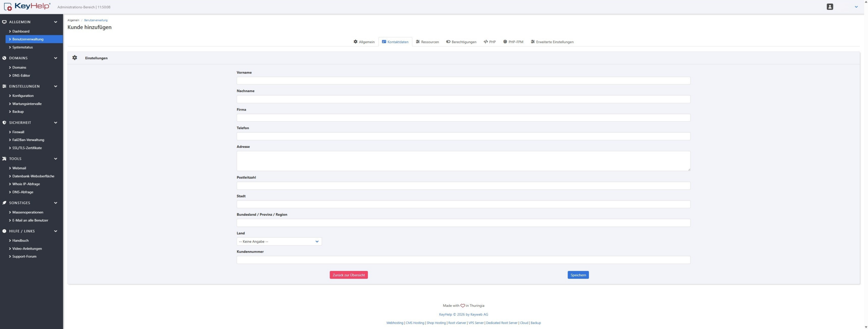Collapse the EINSTELLUNGEN sidebar section
This screenshot has width=868, height=329.
click(56, 86)
